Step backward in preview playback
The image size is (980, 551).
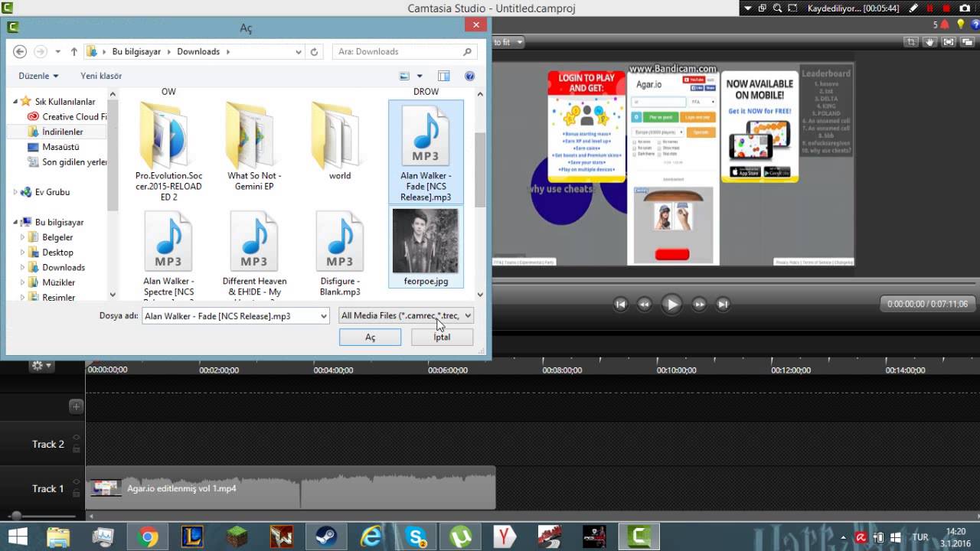645,305
